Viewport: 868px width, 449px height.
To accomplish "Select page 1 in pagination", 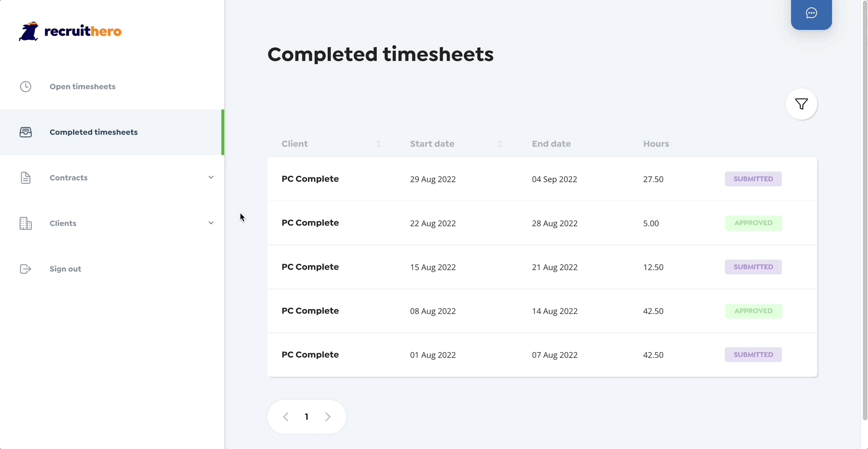I will (x=307, y=417).
